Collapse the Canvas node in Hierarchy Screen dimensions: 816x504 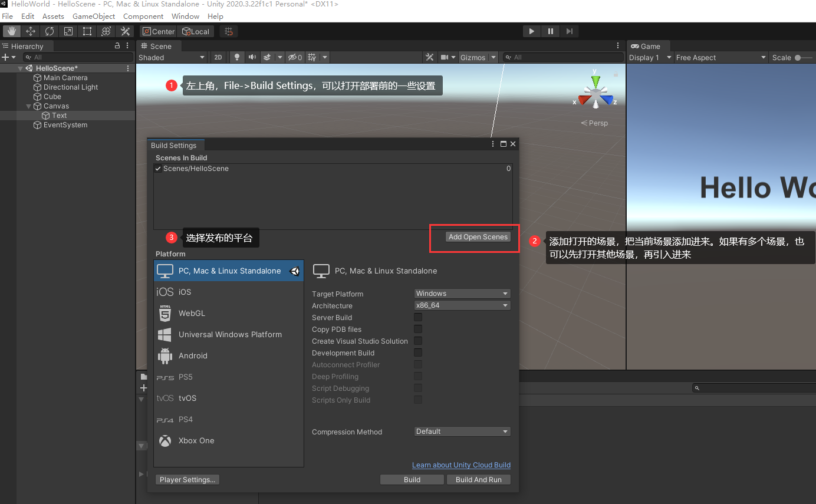[x=29, y=106]
